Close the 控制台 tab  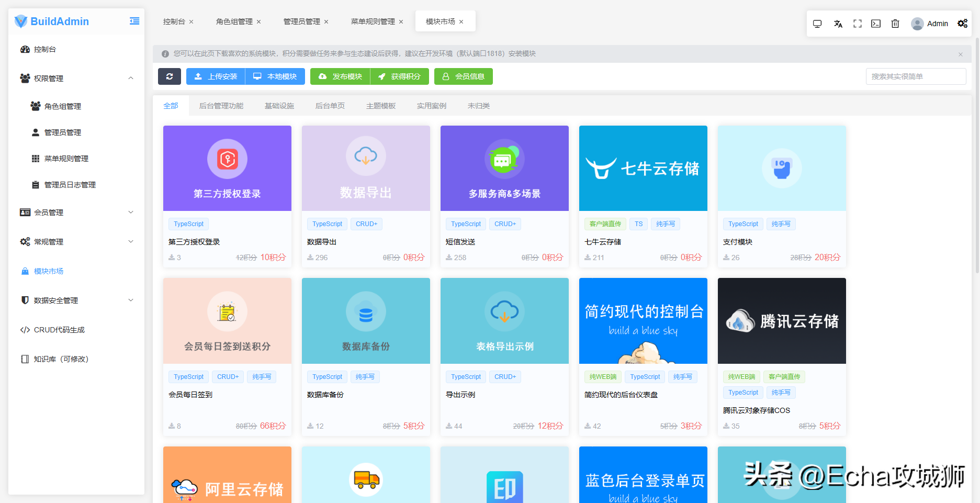(x=192, y=21)
